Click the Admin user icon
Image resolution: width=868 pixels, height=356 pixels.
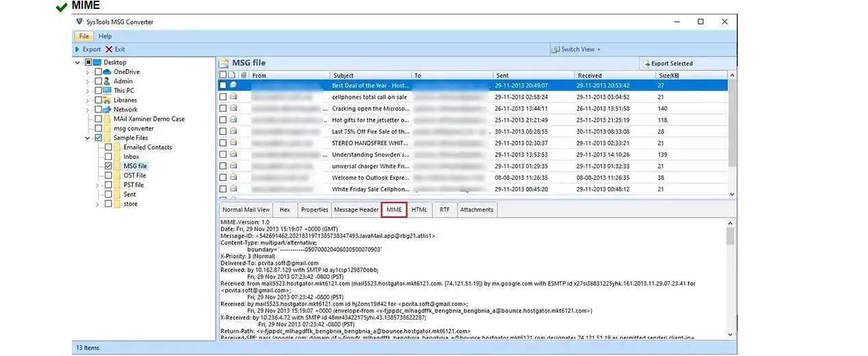(107, 82)
